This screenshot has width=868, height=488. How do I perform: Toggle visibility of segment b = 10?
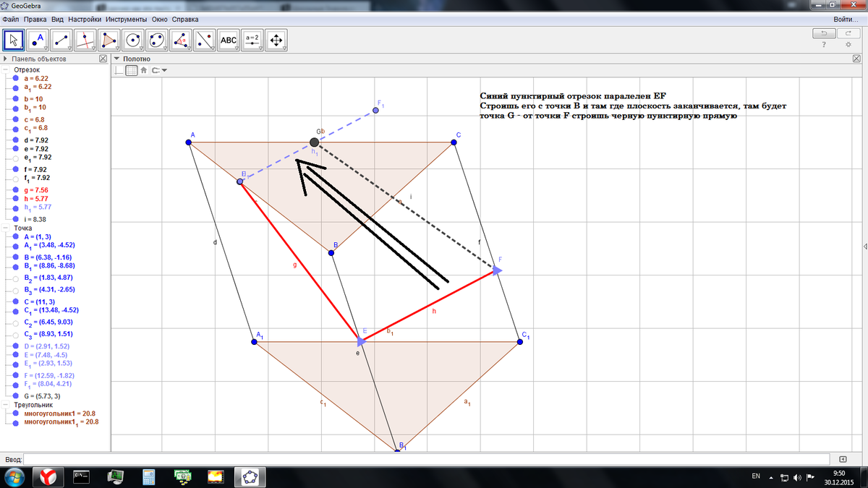(x=16, y=99)
